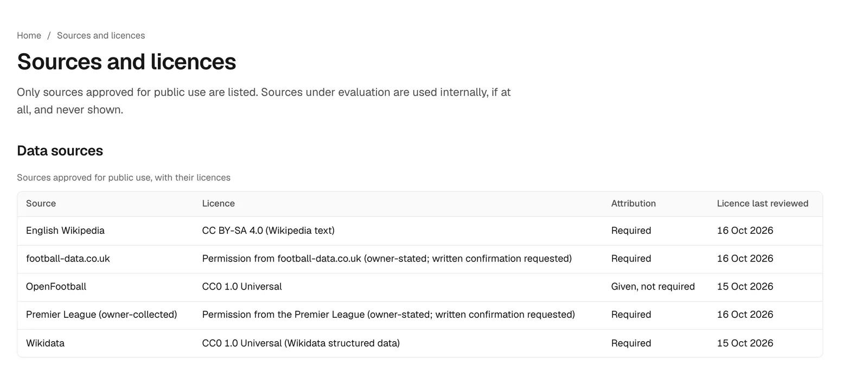This screenshot has height=378, width=868.
Task: Click "Required" in the English Wikipedia row
Action: [631, 230]
